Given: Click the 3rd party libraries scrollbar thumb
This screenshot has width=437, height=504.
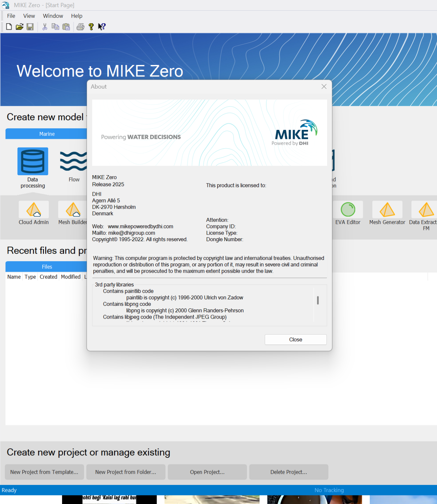Looking at the screenshot, I should 318,300.
